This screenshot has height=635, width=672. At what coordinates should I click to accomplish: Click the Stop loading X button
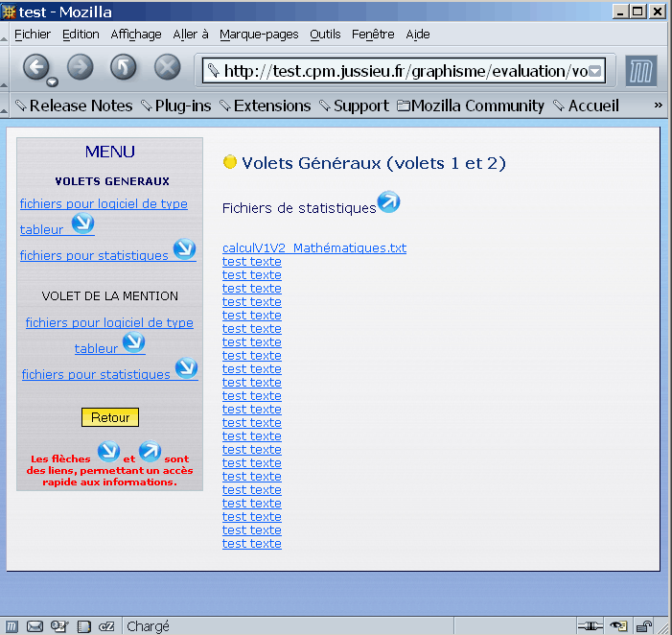tap(167, 67)
